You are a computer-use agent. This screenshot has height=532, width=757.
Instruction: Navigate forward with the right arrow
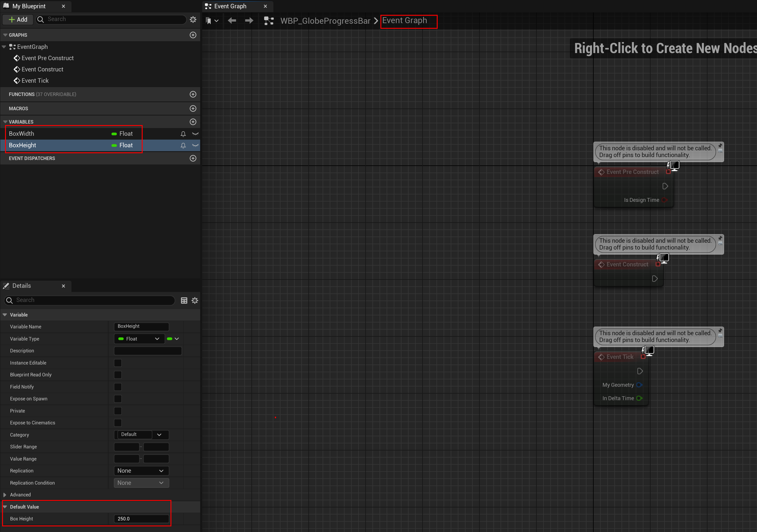249,21
